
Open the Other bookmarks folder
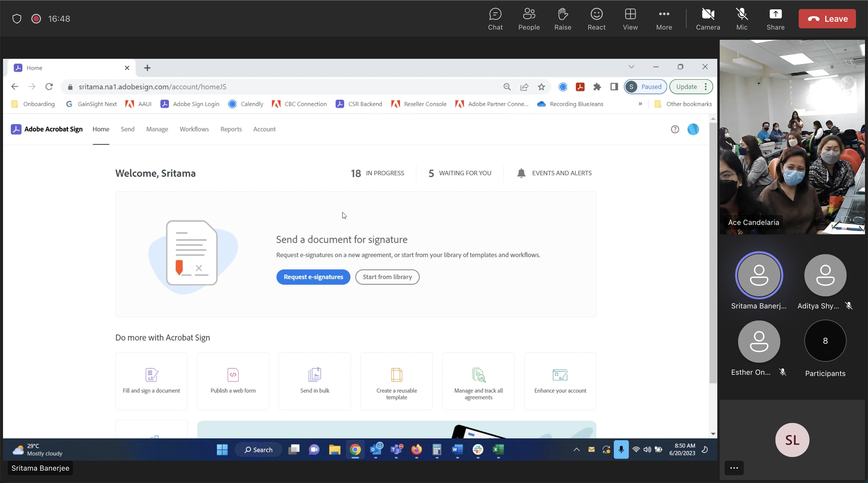point(683,104)
